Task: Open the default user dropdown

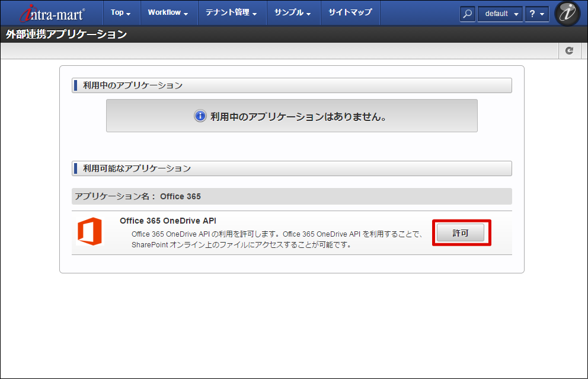Action: pyautogui.click(x=500, y=14)
